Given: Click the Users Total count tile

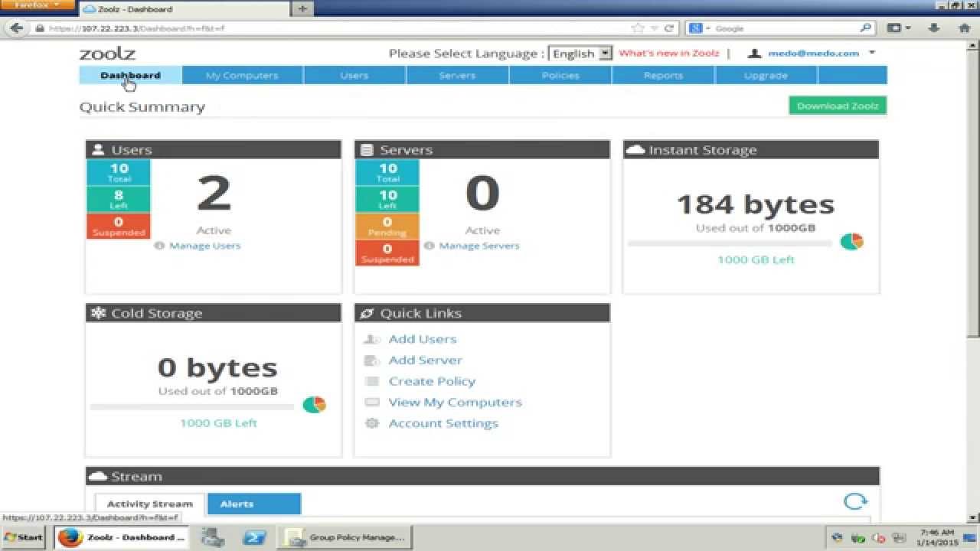Looking at the screenshot, I should (119, 172).
